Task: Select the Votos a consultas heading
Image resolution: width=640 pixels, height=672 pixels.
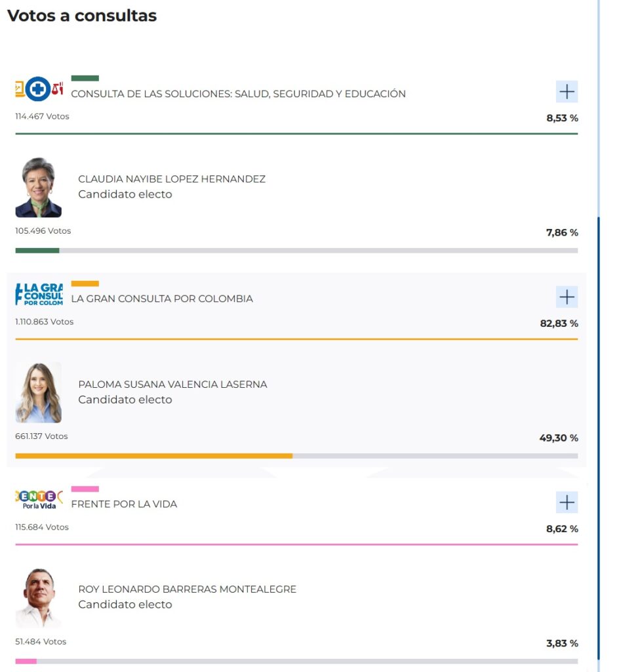Action: tap(81, 16)
